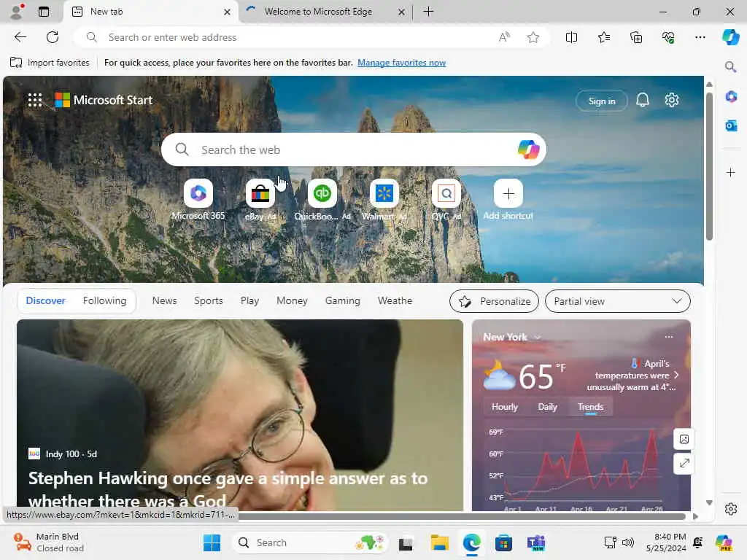Open tab actions menu icon
747x560 pixels.
[x=44, y=12]
